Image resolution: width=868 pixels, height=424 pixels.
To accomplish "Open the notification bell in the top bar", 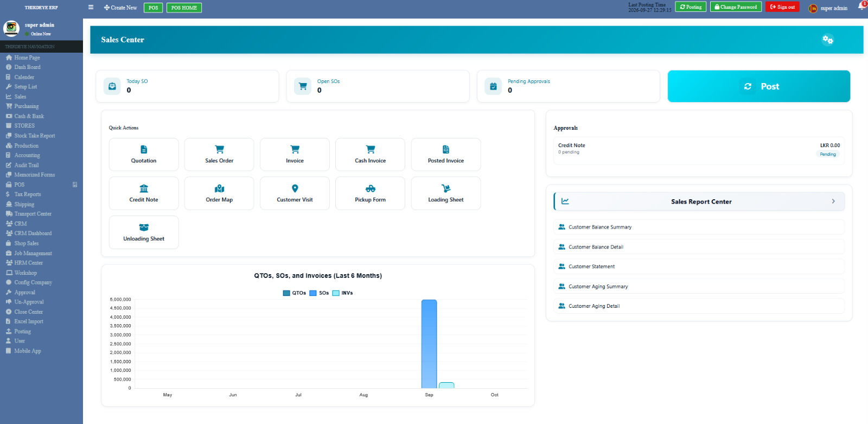I will pyautogui.click(x=861, y=6).
